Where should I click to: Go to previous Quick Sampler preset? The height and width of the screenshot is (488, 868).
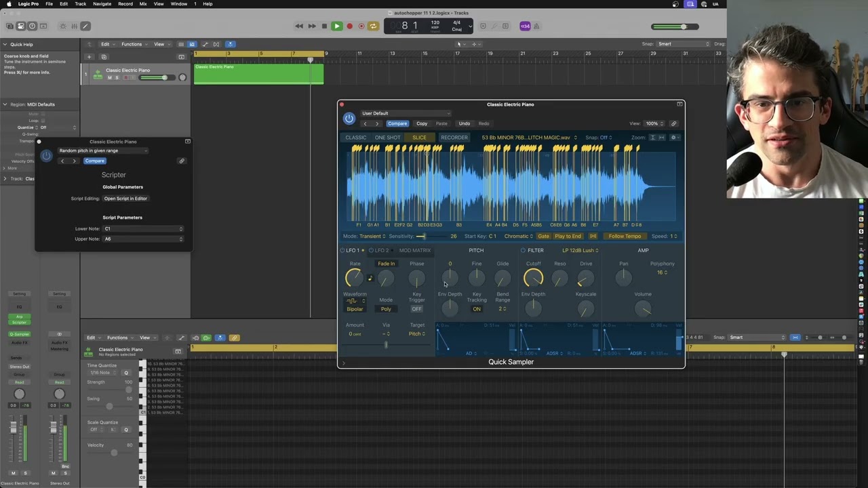pyautogui.click(x=365, y=123)
